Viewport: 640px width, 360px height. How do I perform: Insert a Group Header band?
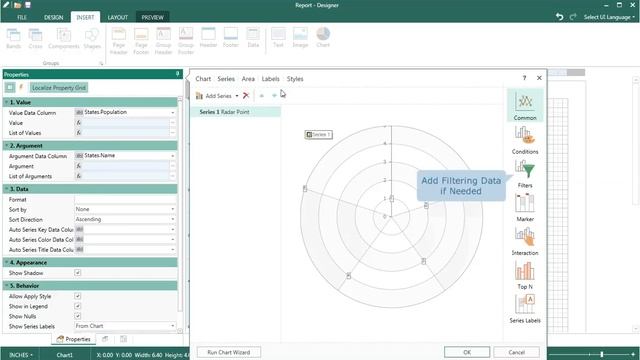(x=163, y=41)
